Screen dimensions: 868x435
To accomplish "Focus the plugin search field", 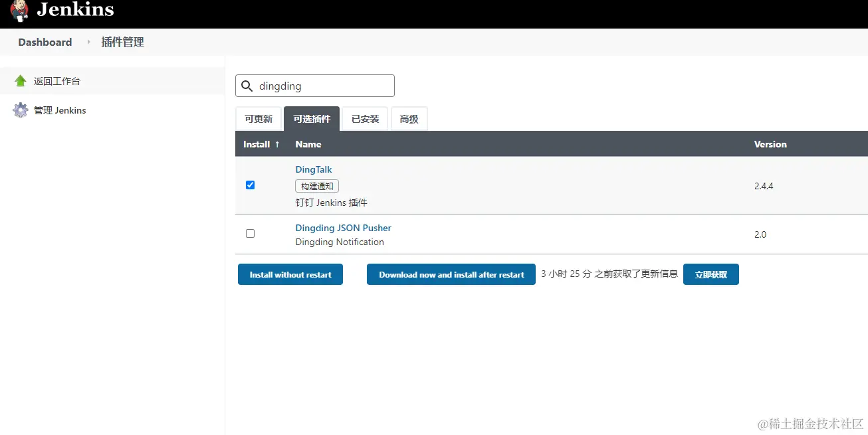I will click(315, 86).
